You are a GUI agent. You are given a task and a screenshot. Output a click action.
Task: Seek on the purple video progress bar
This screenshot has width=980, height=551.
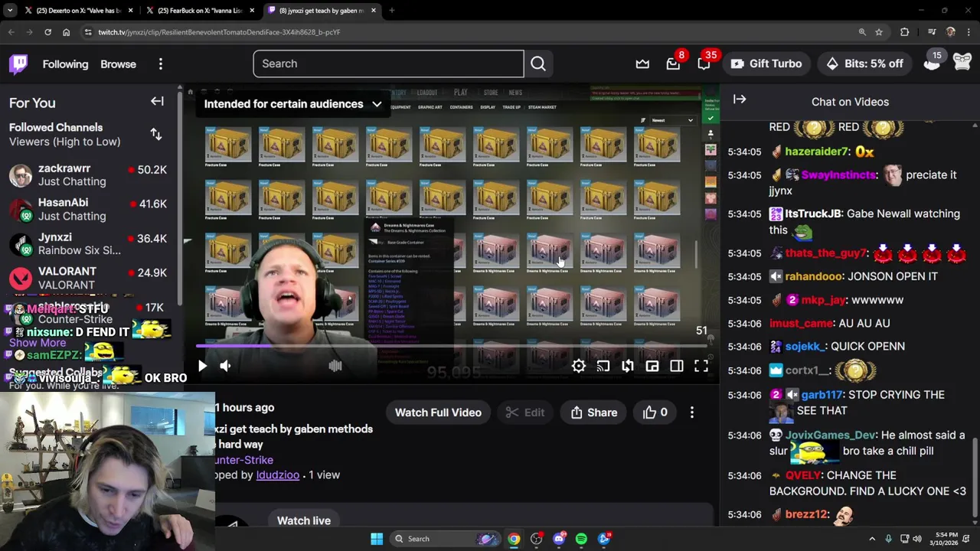tap(452, 346)
